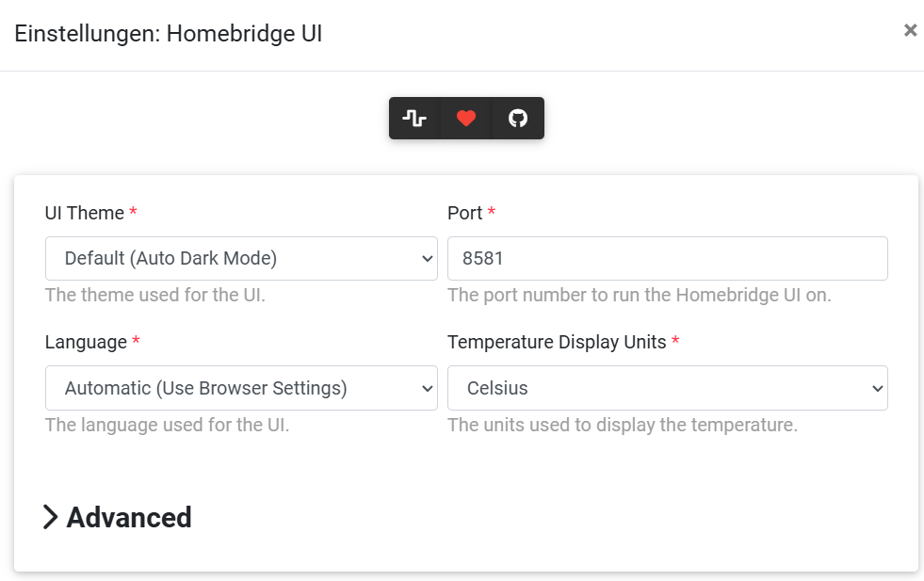
Task: Click the Celsius dropdown arrow
Action: pyautogui.click(x=877, y=388)
